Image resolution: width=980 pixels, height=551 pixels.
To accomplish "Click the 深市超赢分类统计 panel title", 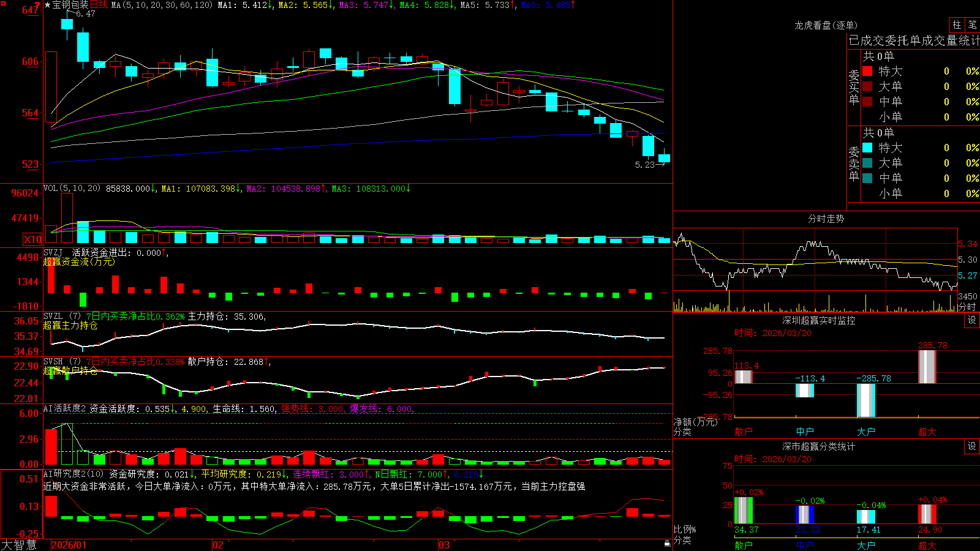I will pos(819,446).
